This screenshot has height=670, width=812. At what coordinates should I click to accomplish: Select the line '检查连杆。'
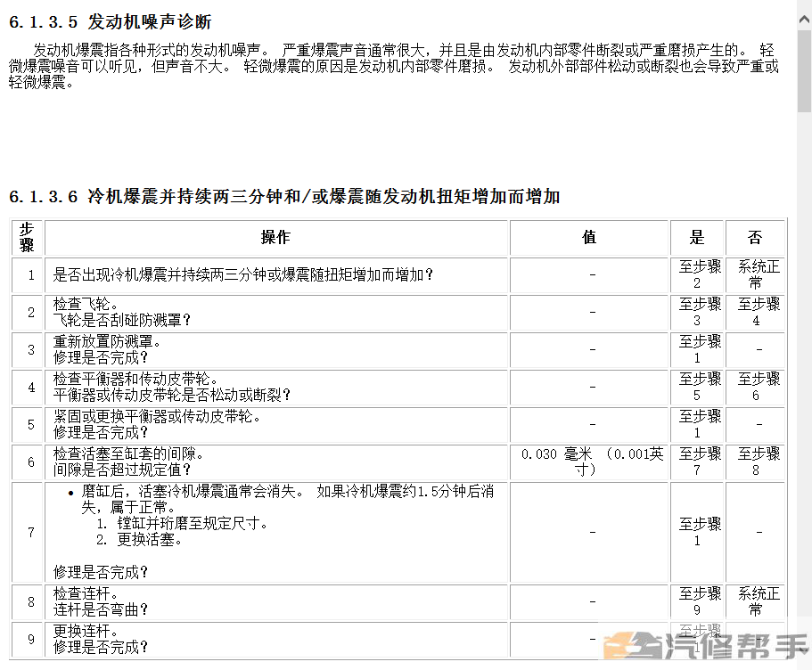pyautogui.click(x=86, y=594)
